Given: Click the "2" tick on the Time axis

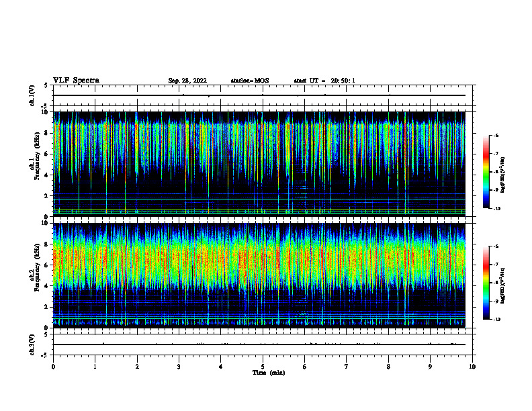Looking at the screenshot, I should [x=137, y=367].
